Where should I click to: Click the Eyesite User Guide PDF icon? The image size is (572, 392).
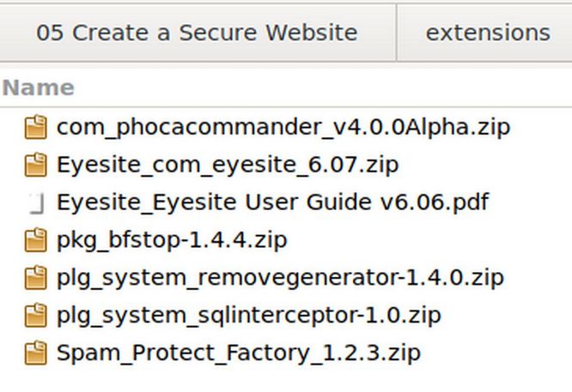pyautogui.click(x=35, y=203)
